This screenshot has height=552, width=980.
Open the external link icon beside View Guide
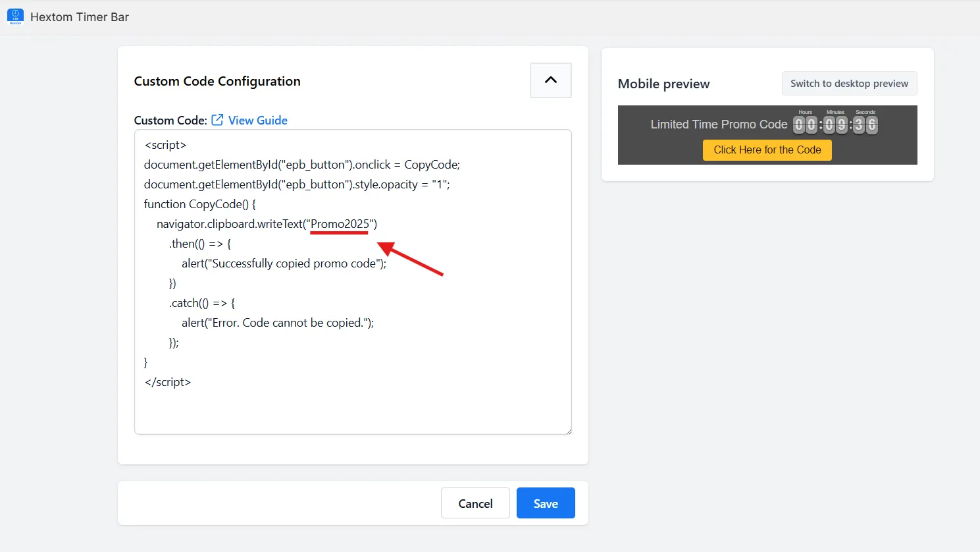(x=217, y=120)
